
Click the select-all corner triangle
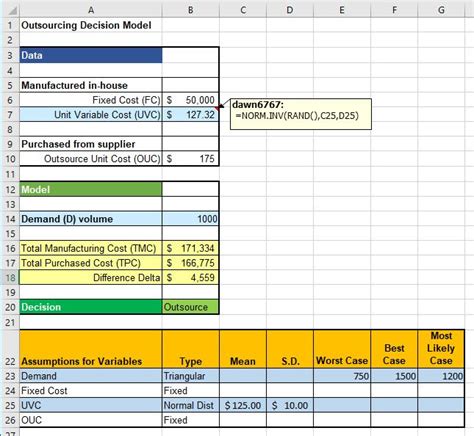12,10
